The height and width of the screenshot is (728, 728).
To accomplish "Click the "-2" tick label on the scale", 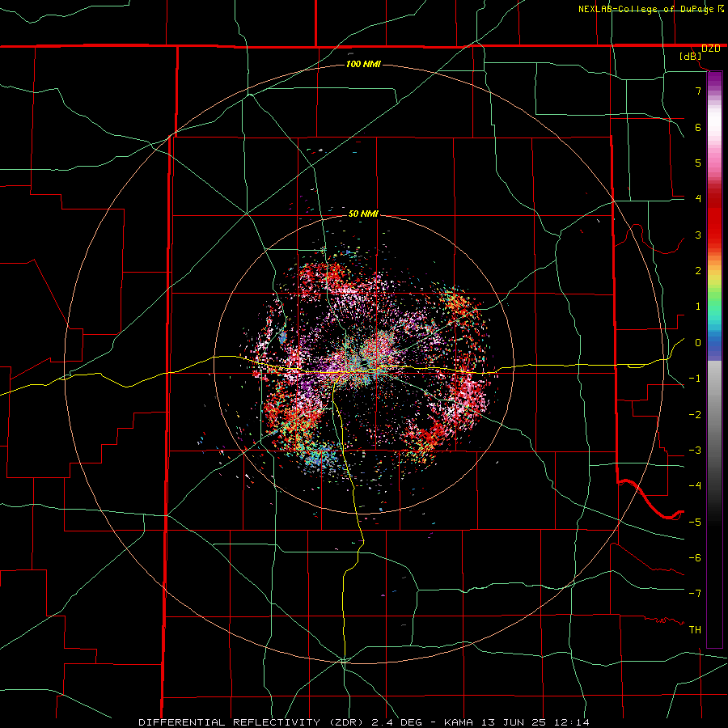I will click(x=695, y=415).
